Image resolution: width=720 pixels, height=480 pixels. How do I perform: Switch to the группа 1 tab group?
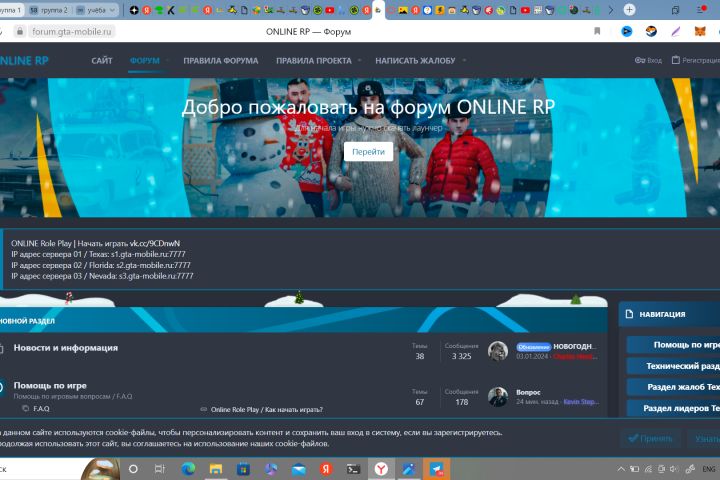tap(11, 10)
